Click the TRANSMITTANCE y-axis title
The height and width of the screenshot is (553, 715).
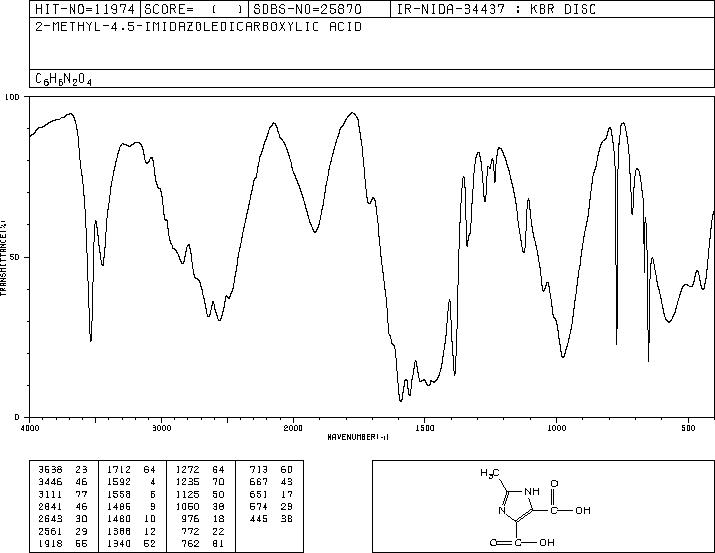click(x=3, y=258)
